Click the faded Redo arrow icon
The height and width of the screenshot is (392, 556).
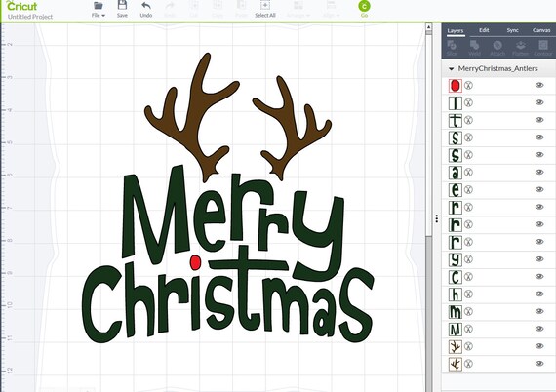[x=170, y=6]
